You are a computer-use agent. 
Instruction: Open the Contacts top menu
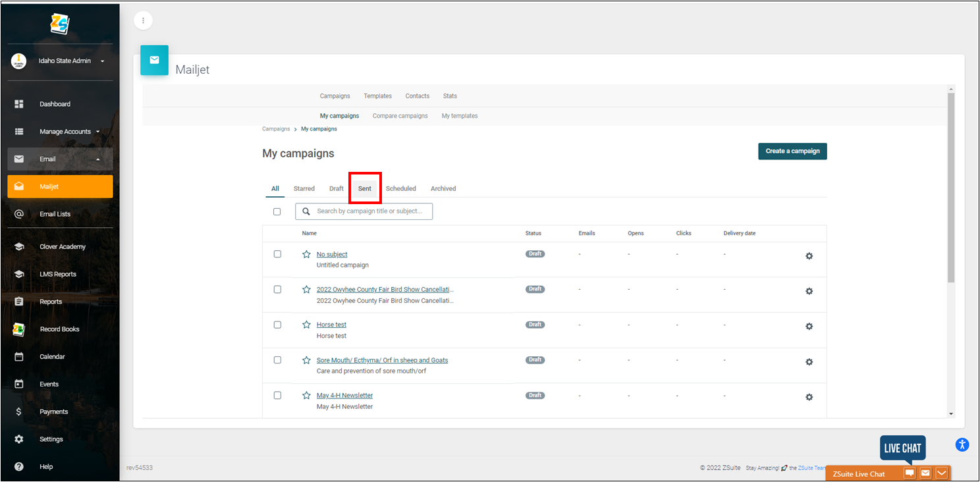point(418,96)
